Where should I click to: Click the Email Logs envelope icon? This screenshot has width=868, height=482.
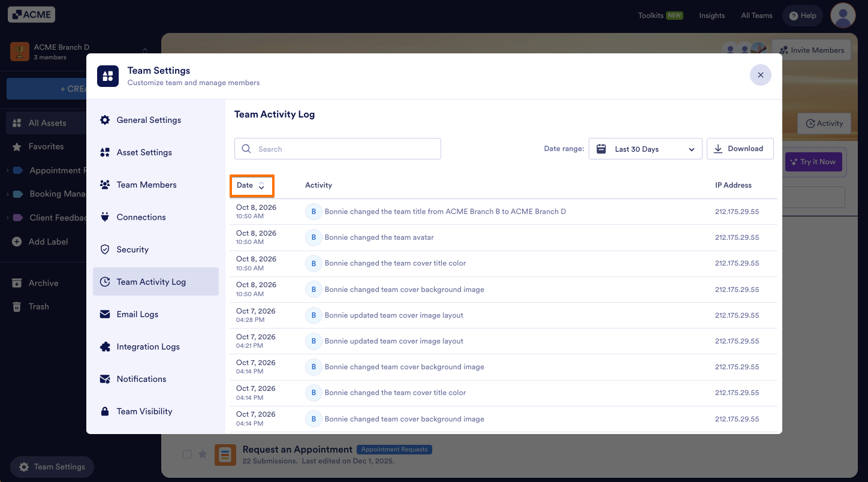(x=105, y=314)
